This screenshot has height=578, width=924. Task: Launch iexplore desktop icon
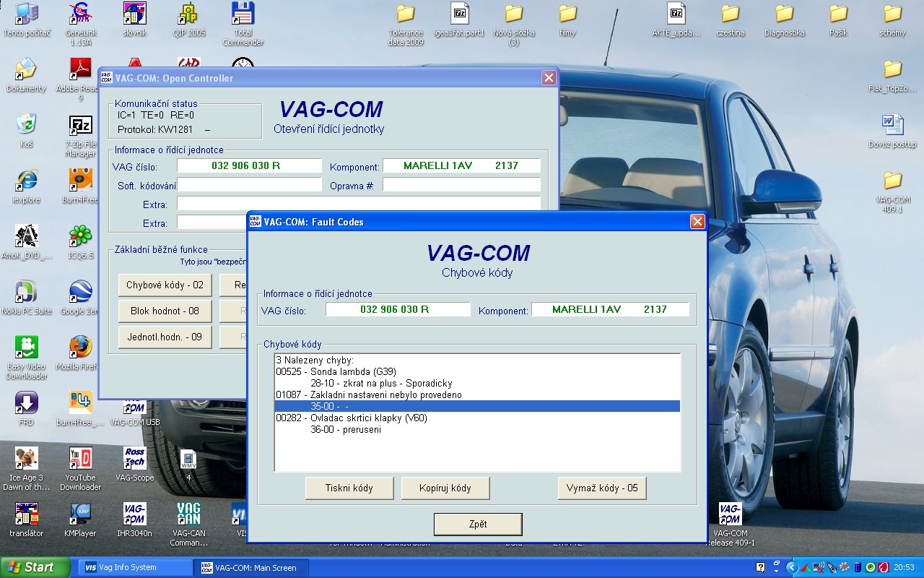coord(26,186)
